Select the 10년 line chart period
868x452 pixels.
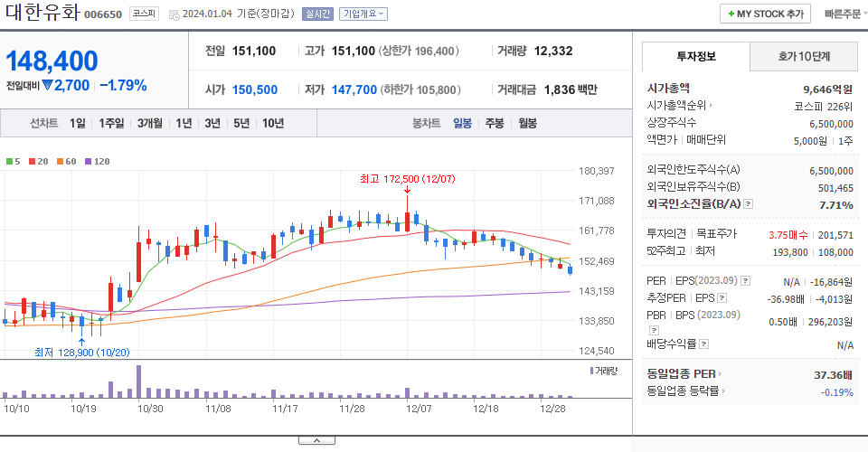(273, 123)
